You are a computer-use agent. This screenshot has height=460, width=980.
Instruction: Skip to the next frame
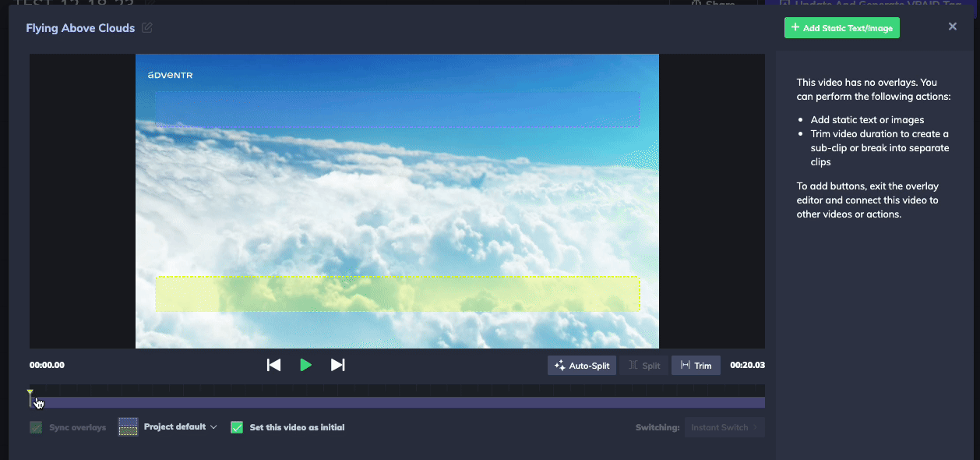point(337,365)
